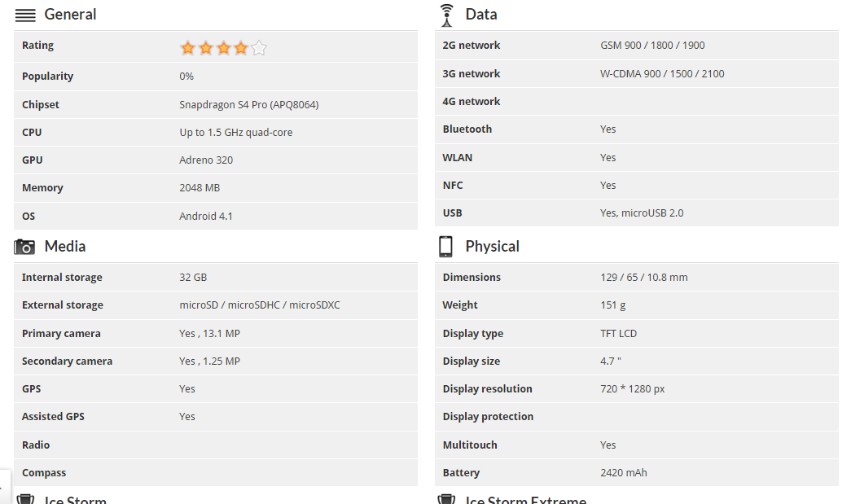
Task: Click the Media section heading
Action: [x=65, y=247]
